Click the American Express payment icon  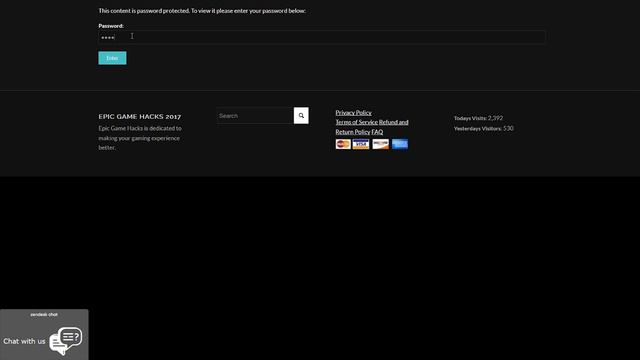pyautogui.click(x=400, y=144)
